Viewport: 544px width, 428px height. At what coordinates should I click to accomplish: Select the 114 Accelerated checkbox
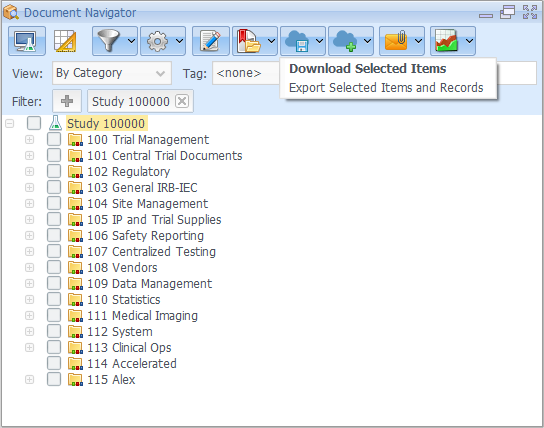pyautogui.click(x=54, y=363)
